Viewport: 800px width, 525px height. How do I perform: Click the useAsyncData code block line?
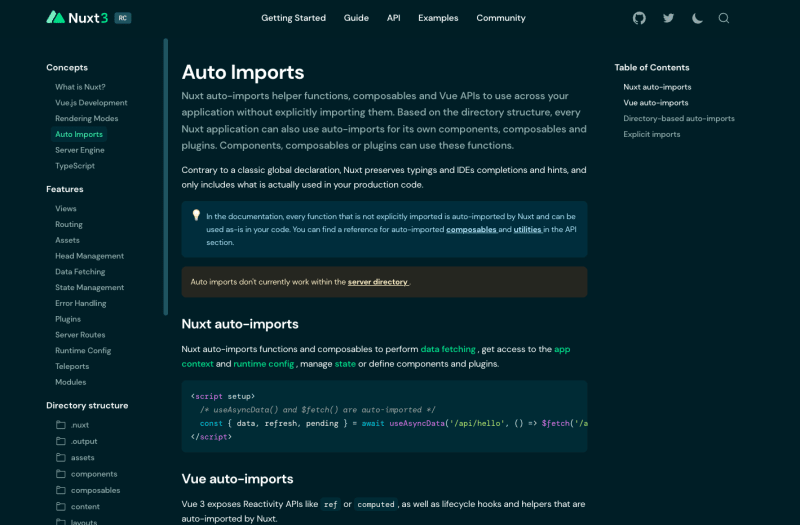click(x=393, y=423)
